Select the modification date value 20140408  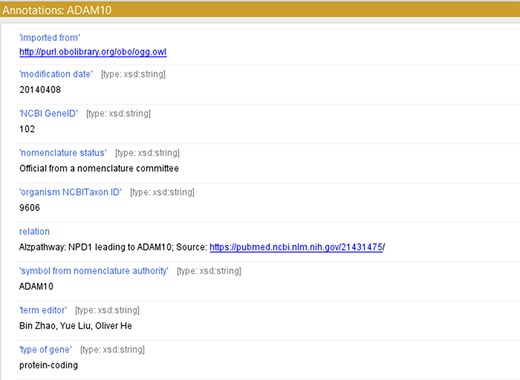coord(40,90)
